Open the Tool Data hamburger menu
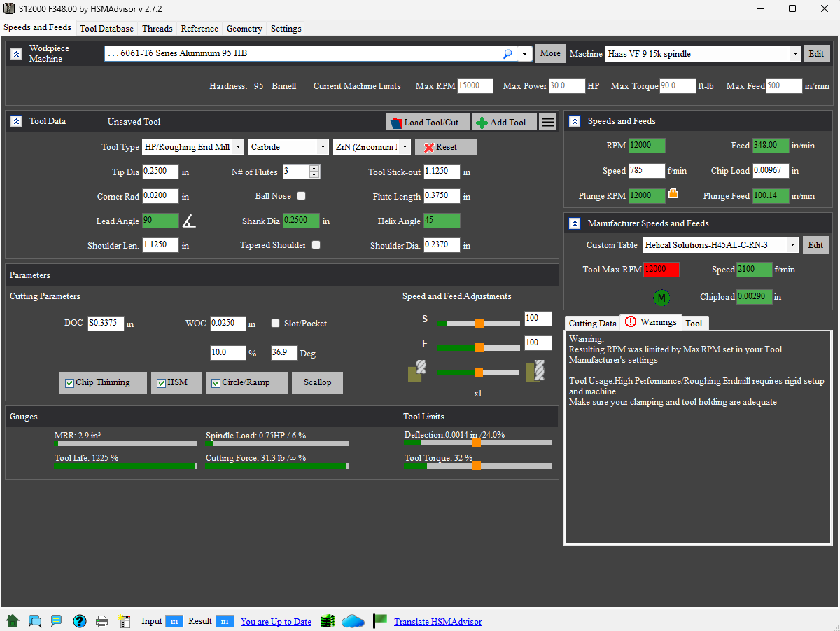Image resolution: width=840 pixels, height=631 pixels. pos(549,122)
